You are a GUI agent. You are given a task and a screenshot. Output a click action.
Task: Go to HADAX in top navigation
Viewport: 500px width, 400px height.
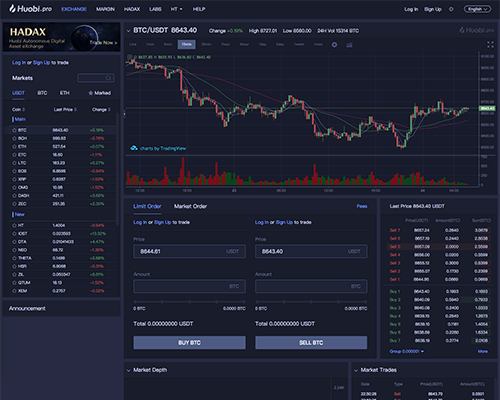coord(132,9)
